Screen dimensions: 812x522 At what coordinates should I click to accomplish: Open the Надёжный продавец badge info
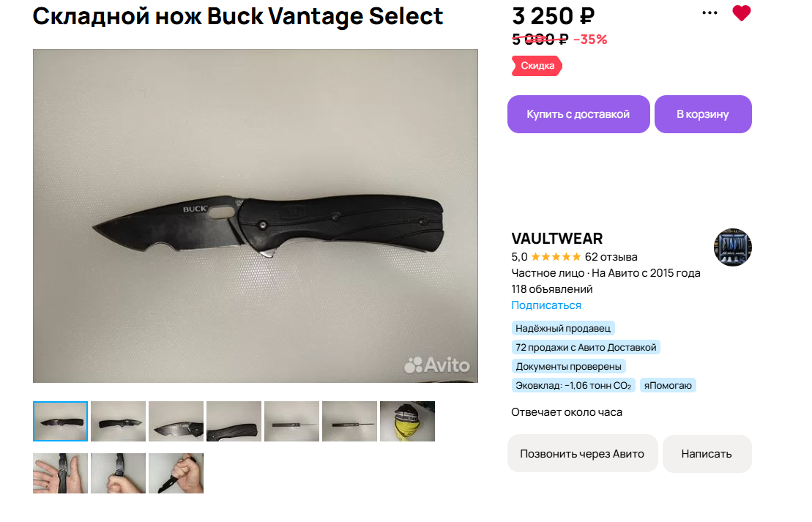(x=563, y=328)
